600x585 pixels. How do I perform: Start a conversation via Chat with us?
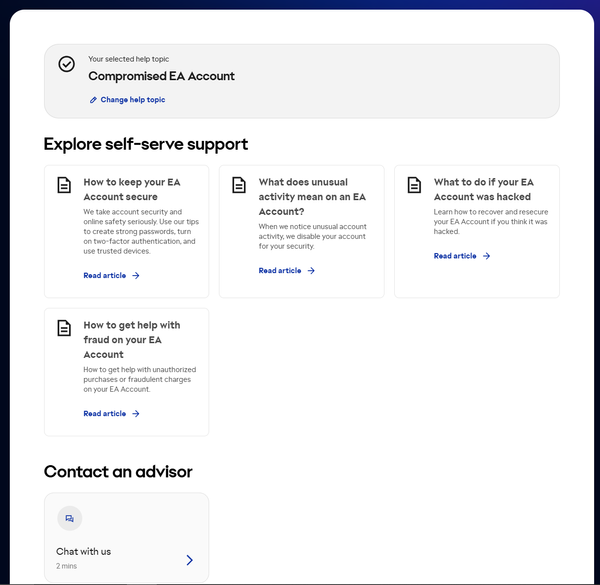click(x=83, y=551)
